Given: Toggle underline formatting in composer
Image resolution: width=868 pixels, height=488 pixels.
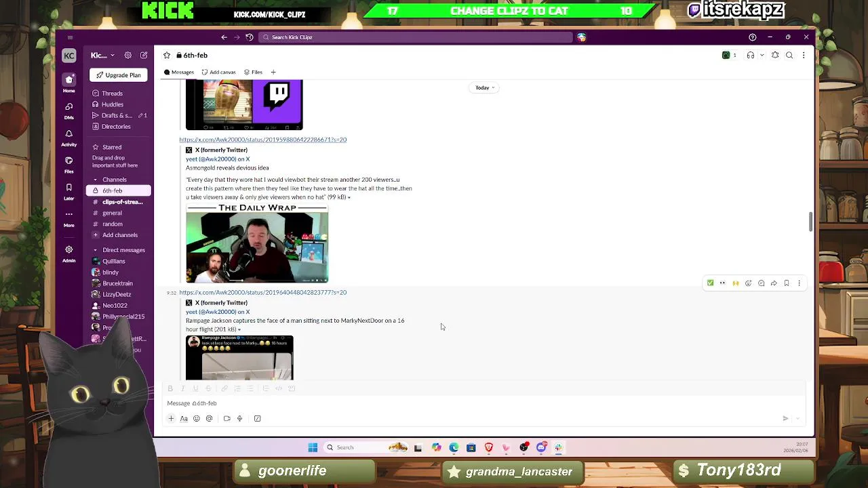Looking at the screenshot, I should point(195,388).
